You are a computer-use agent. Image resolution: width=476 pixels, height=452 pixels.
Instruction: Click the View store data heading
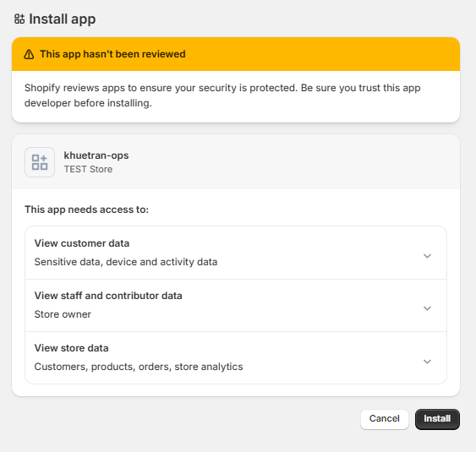pyautogui.click(x=71, y=348)
